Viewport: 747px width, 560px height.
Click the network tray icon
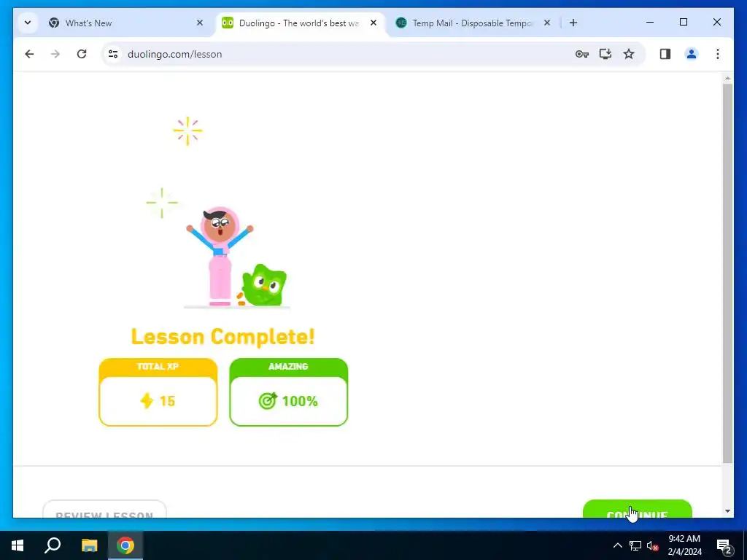click(635, 545)
